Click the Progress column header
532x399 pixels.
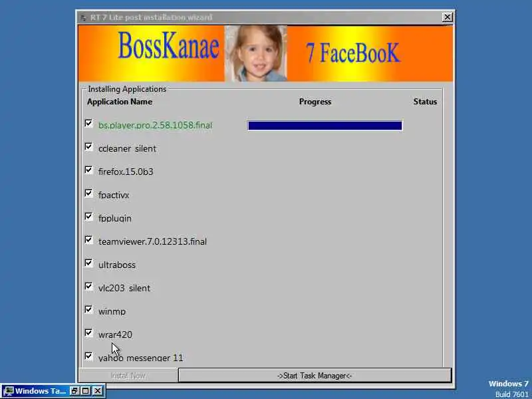(315, 102)
